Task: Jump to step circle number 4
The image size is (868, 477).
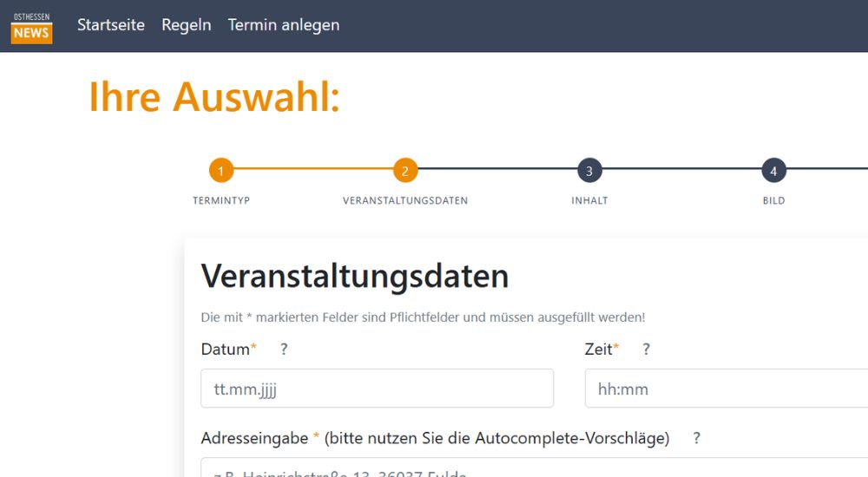Action: coord(773,171)
